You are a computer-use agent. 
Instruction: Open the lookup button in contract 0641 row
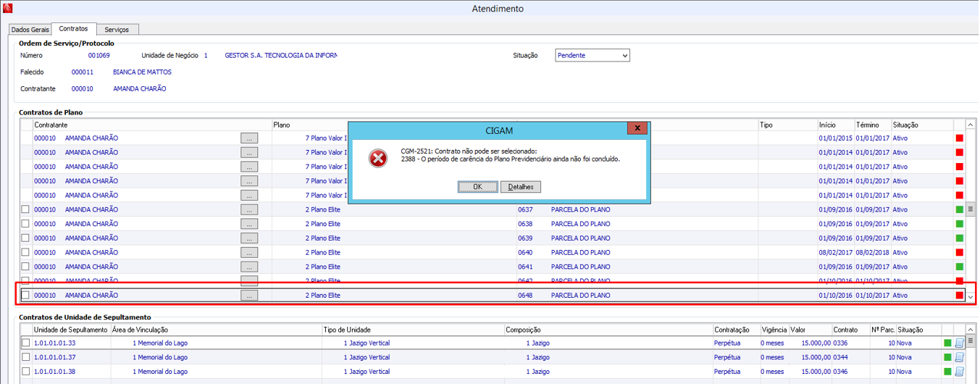click(249, 267)
